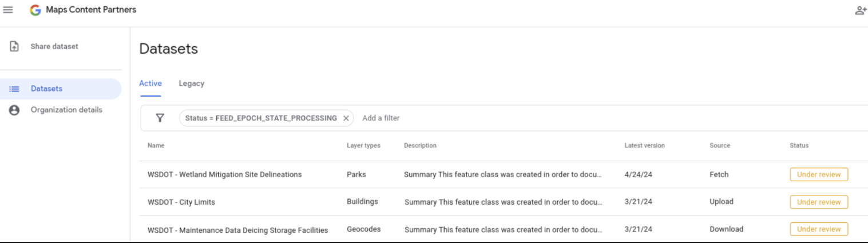Open Organization details page
Image resolution: width=868 pixels, height=243 pixels.
tap(66, 110)
